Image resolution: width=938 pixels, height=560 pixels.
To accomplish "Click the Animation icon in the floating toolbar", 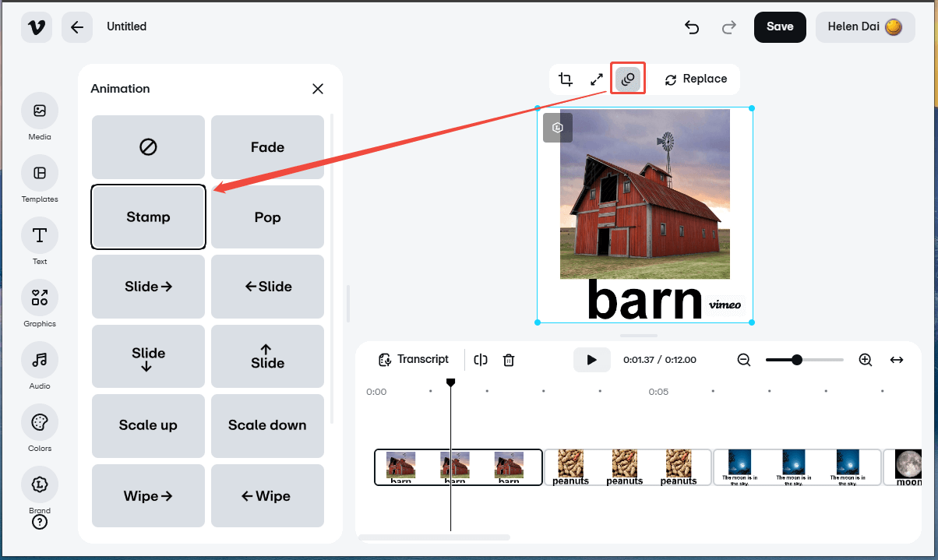I will click(627, 79).
